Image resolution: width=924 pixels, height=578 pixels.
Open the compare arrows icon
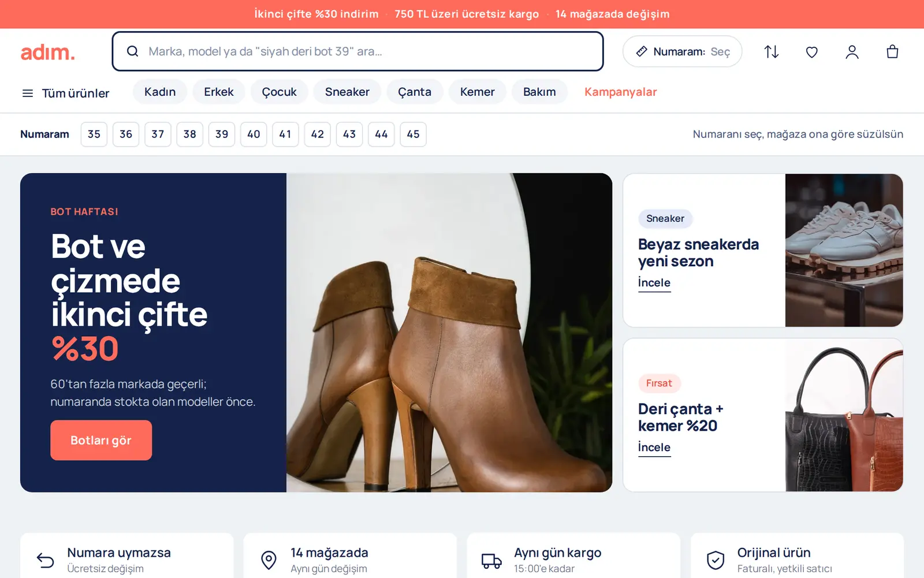[772, 52]
